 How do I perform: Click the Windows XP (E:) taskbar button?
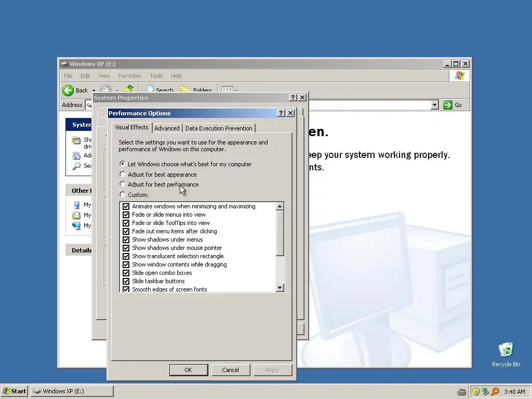coord(72,391)
